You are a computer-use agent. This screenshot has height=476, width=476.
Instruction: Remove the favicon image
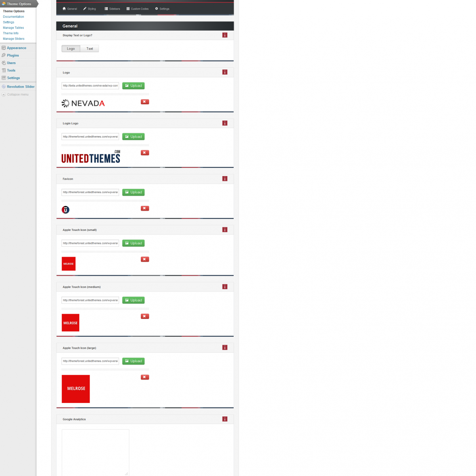145,208
